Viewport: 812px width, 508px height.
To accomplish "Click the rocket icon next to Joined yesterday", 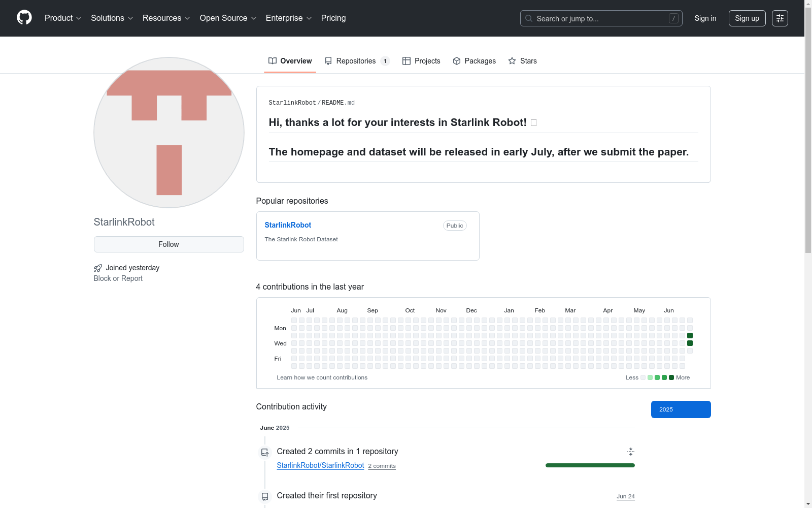I will (x=98, y=268).
